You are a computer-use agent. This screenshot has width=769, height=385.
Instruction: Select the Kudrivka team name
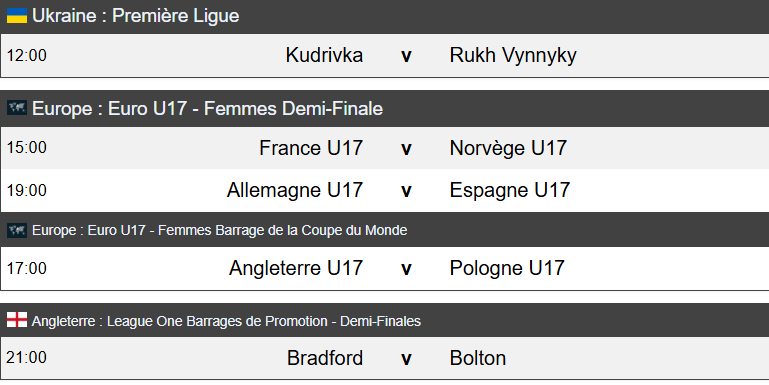click(x=324, y=55)
